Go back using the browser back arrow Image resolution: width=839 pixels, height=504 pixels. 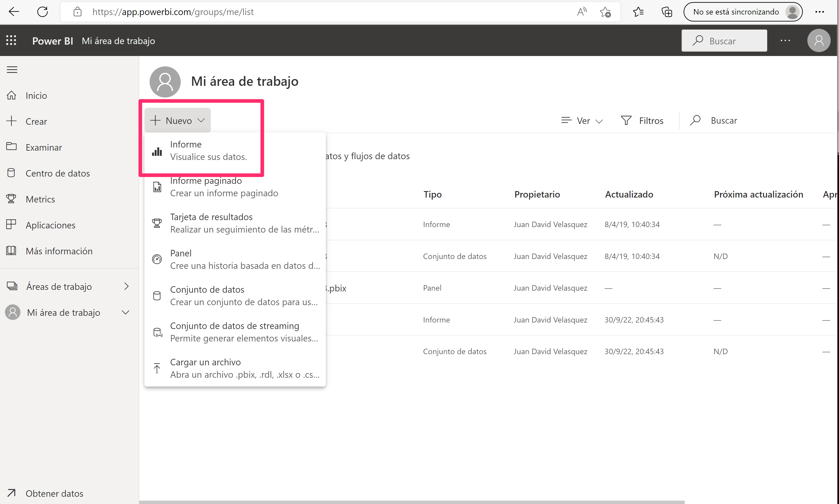click(x=14, y=12)
